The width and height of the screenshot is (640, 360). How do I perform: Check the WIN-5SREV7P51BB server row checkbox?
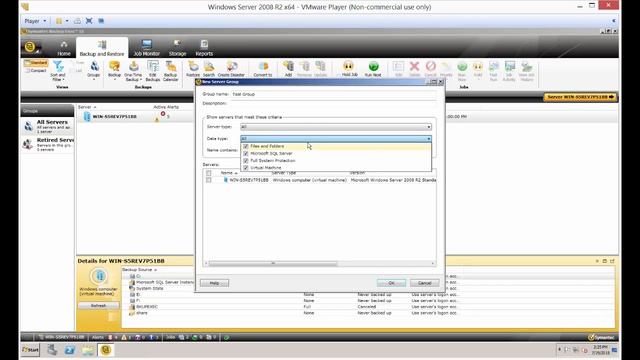point(209,180)
